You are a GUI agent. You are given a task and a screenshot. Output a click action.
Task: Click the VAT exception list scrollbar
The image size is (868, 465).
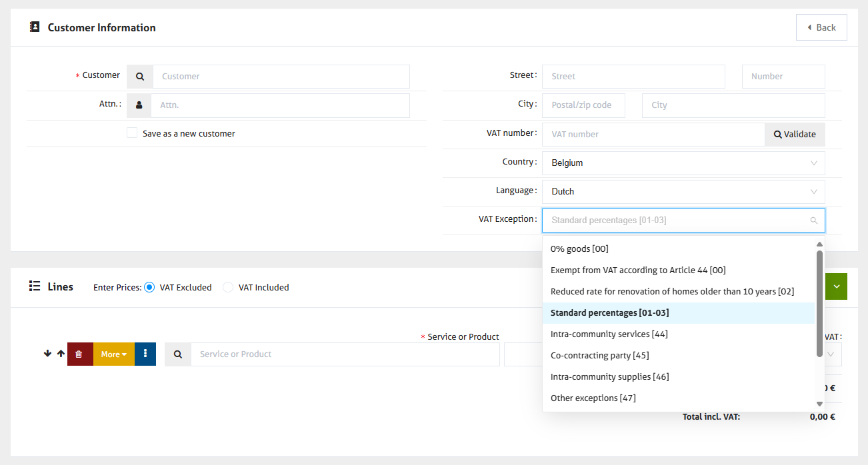pos(819,303)
